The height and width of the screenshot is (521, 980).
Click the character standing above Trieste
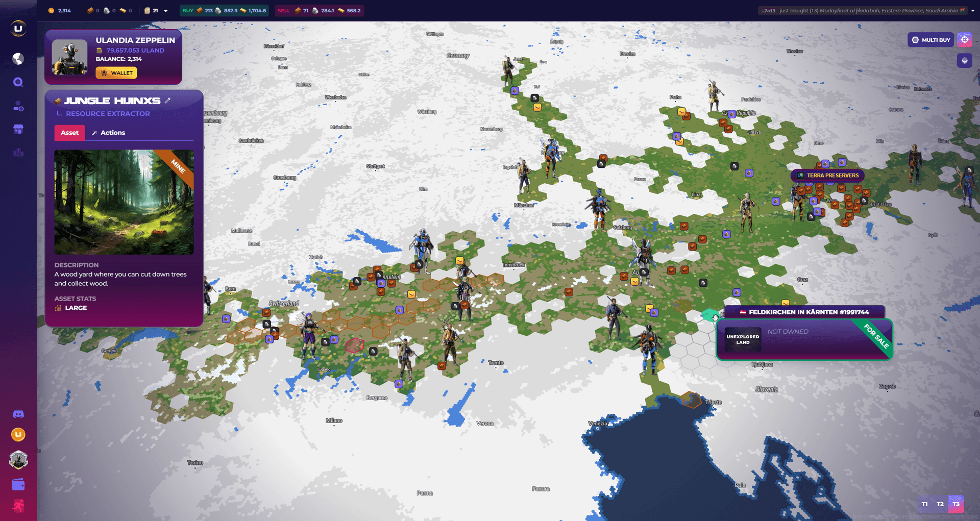click(x=648, y=350)
